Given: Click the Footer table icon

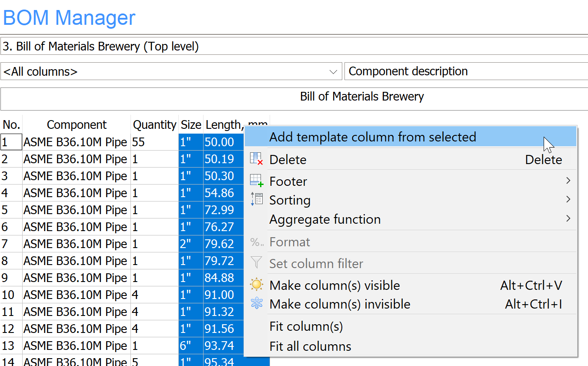Looking at the screenshot, I should coord(257,181).
